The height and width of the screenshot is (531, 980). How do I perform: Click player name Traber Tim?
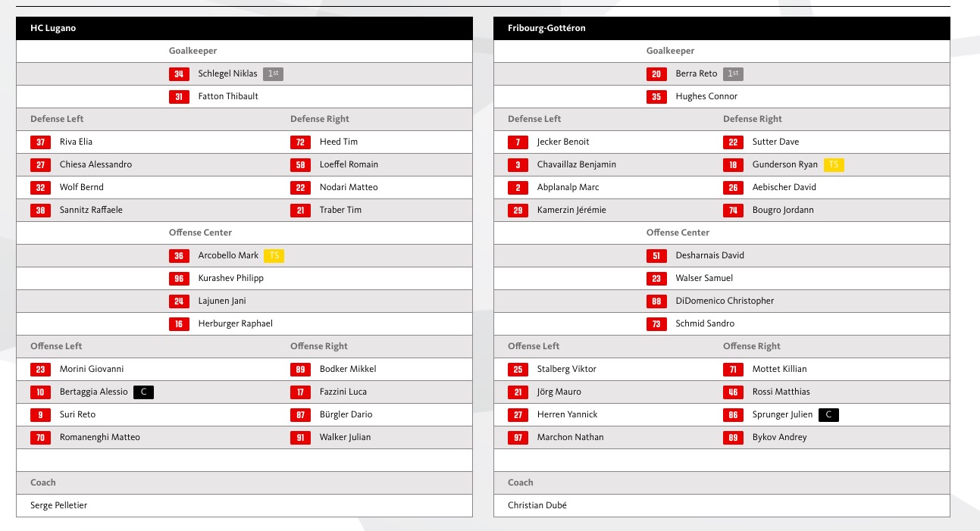pos(341,210)
